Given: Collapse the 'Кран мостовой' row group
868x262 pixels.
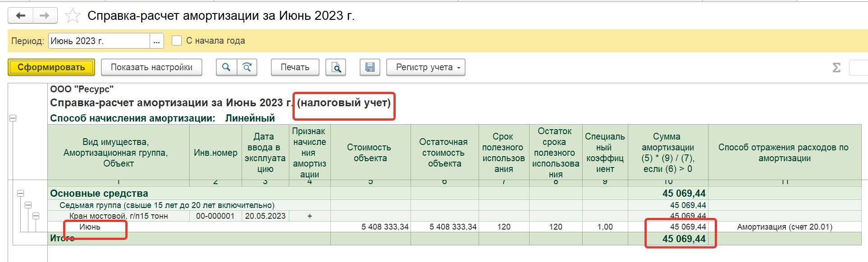Looking at the screenshot, I should point(36,216).
